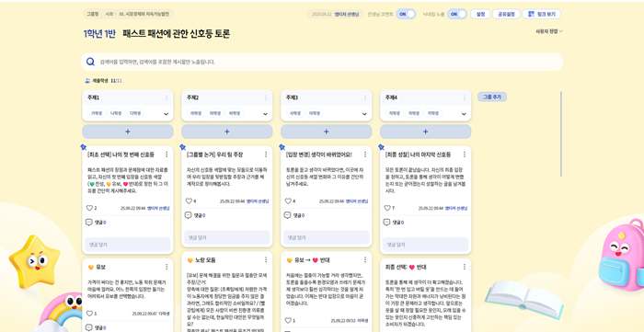Click 댓글 달기 field on [입장 변경] post
Viewport: 644px width, 332px height.
tap(327, 237)
